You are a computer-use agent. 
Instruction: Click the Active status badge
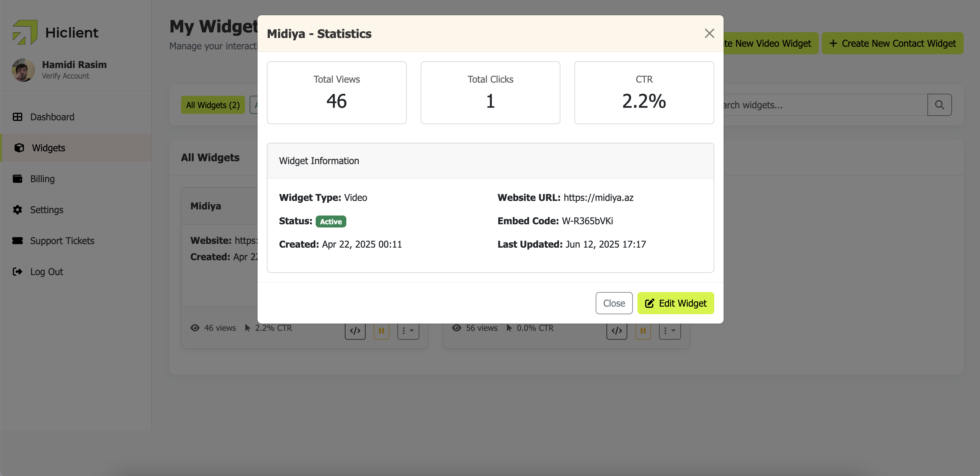(x=331, y=221)
